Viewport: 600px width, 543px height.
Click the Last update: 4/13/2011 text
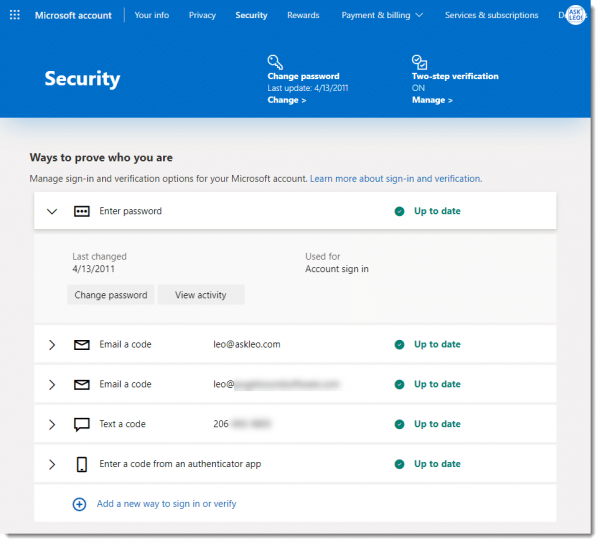point(308,88)
